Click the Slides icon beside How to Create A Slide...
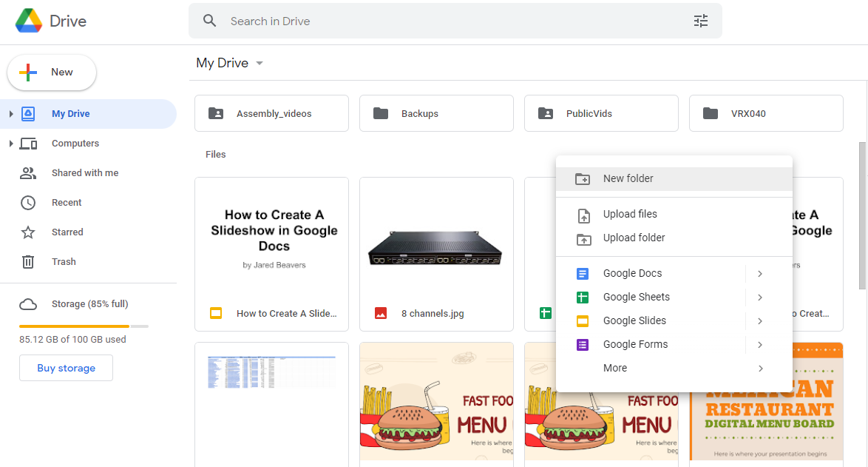This screenshot has height=467, width=868. click(x=216, y=314)
